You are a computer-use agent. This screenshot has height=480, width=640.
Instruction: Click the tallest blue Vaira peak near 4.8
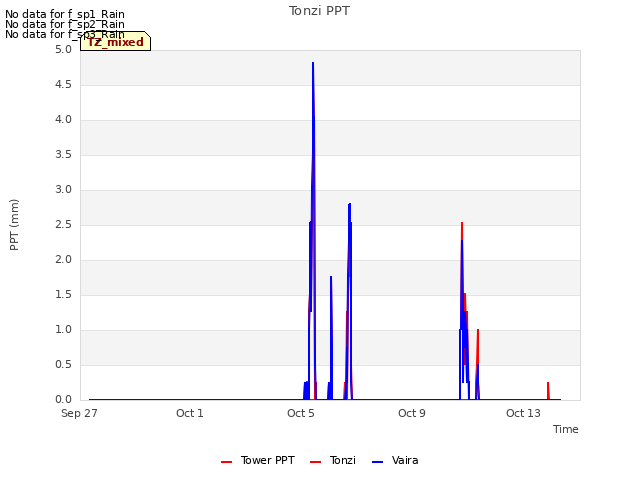(313, 64)
